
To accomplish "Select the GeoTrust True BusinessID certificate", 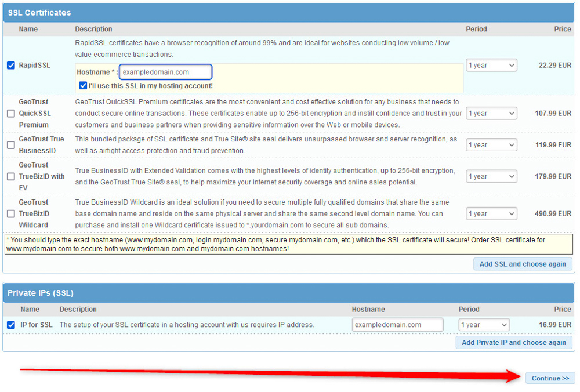I will click(10, 145).
